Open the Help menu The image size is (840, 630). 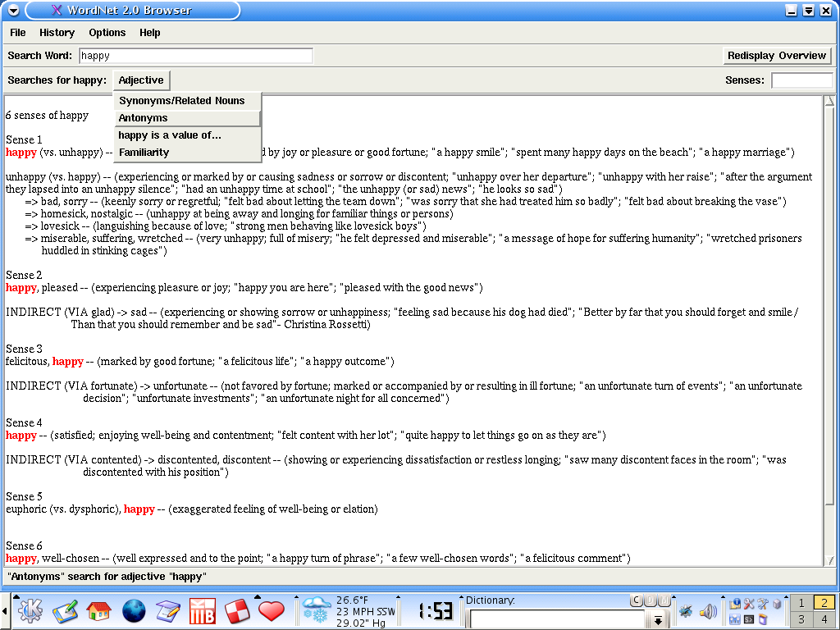[150, 33]
